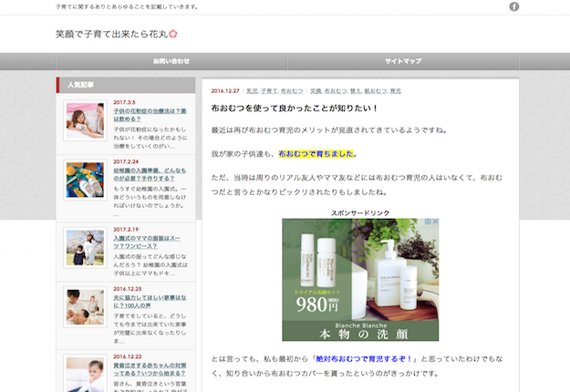Click excerpt 子供が花粉症になったかもしれない
Image resolution: width=570 pixels, height=392 pixels.
150,138
